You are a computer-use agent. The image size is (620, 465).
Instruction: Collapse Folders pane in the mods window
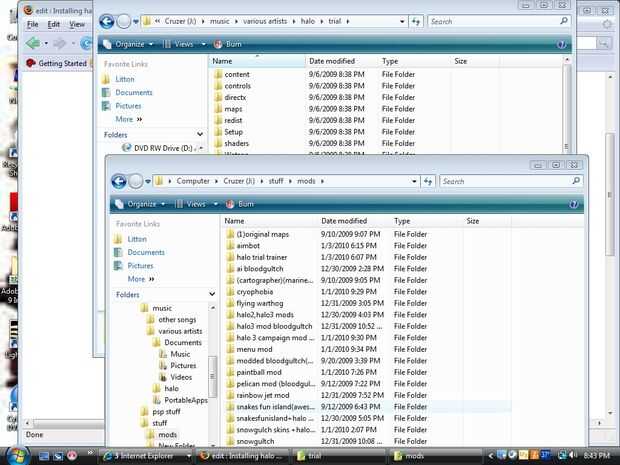click(212, 294)
